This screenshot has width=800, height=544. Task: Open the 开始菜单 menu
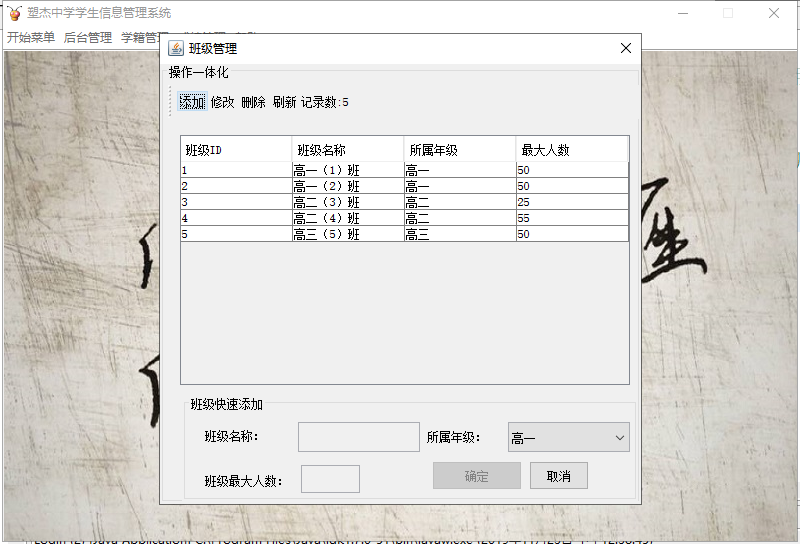tap(31, 37)
